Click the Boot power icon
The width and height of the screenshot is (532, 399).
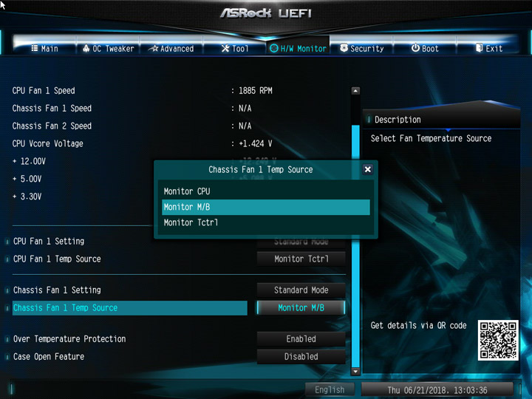click(x=415, y=48)
